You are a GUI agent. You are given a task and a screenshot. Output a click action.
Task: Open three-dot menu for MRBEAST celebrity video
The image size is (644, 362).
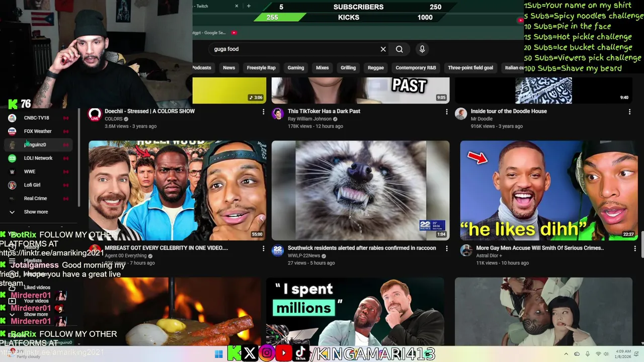[263, 248]
